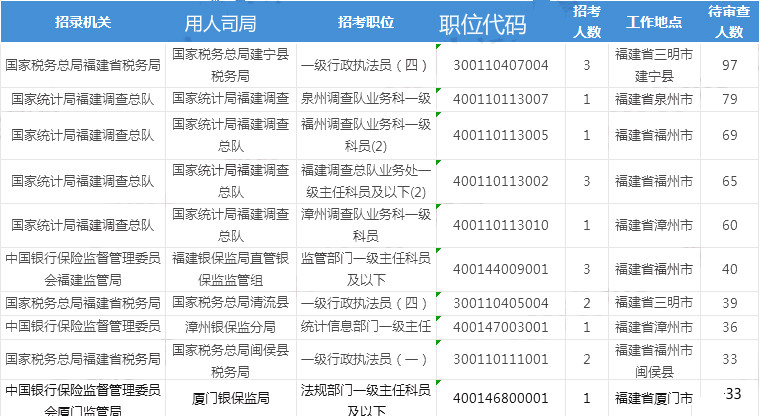760x416 pixels.
Task: Click pending count 97
Action: tap(729, 65)
